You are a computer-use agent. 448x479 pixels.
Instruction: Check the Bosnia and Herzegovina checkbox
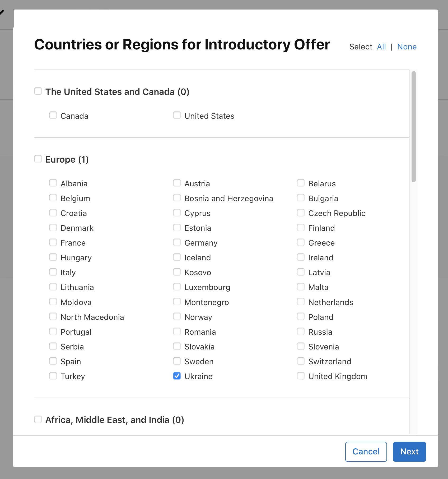tap(177, 198)
